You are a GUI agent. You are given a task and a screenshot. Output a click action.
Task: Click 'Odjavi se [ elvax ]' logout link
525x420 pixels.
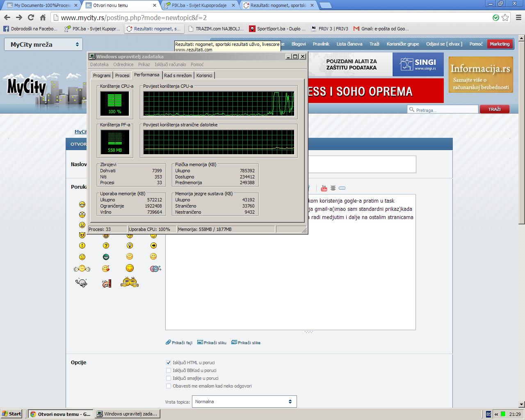click(x=444, y=44)
